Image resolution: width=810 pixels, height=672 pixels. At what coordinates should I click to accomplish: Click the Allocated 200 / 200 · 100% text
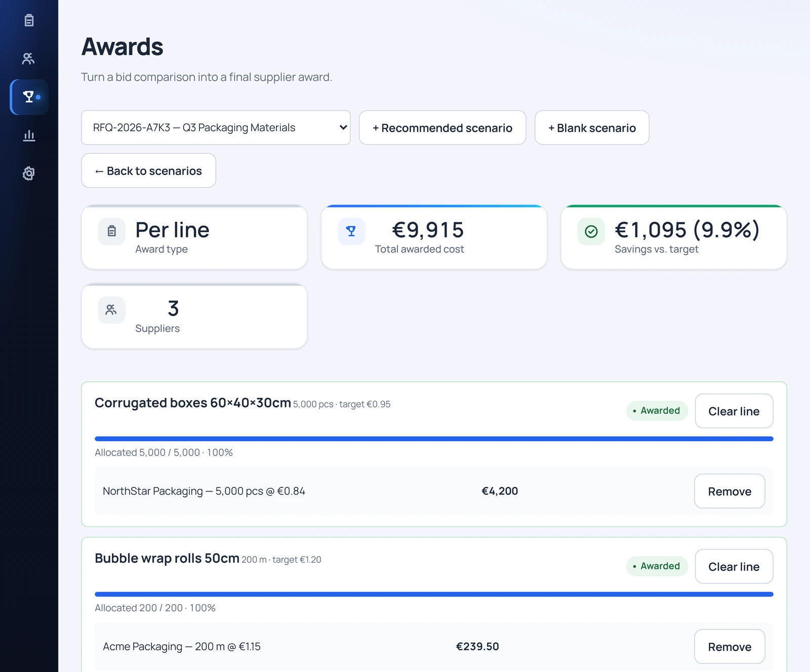pos(155,608)
